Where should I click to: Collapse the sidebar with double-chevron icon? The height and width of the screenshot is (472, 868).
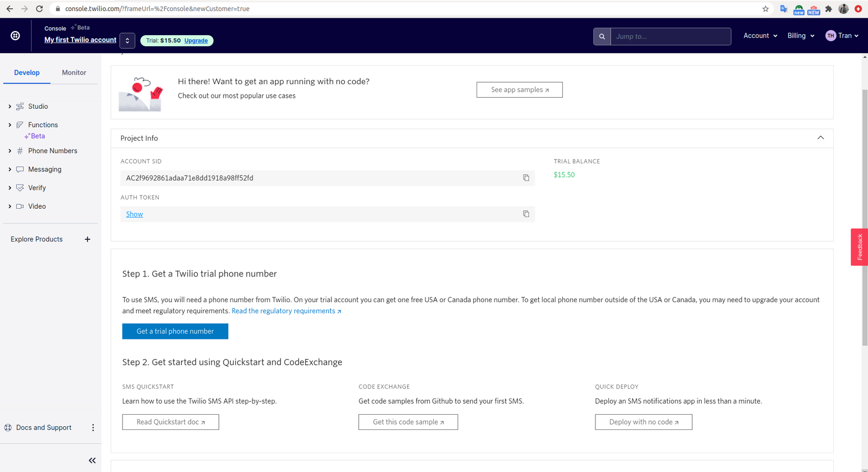tap(92, 460)
